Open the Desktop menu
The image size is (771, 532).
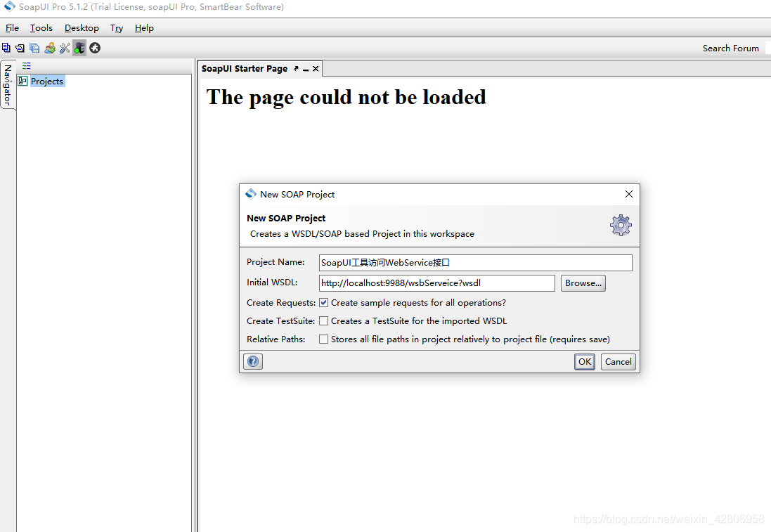(x=82, y=28)
